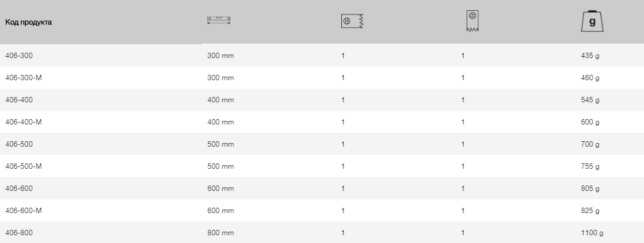Select product code 406-300-M
644x243 pixels.
[x=23, y=77]
